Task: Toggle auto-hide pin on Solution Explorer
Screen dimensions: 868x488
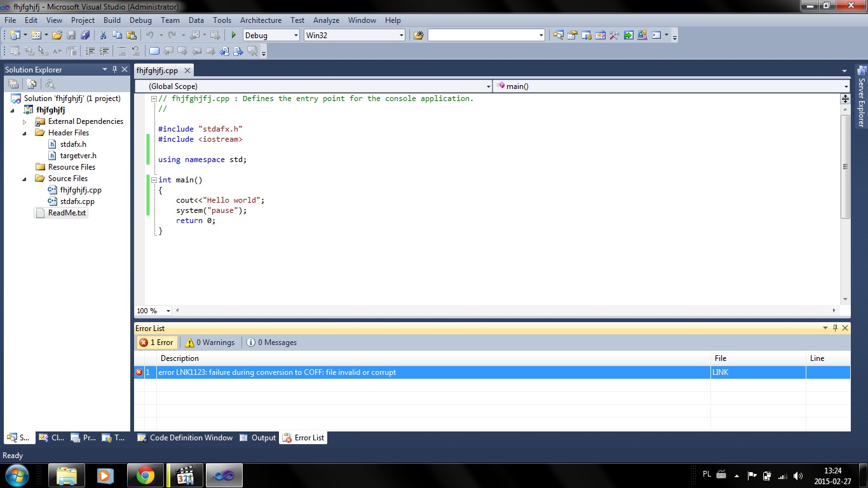Action: (x=115, y=69)
